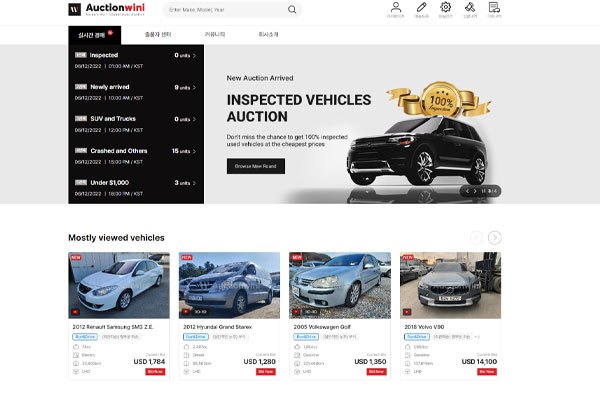Screen dimensions: 600x400
Task: Go to previous banner slide
Action: 467,191
